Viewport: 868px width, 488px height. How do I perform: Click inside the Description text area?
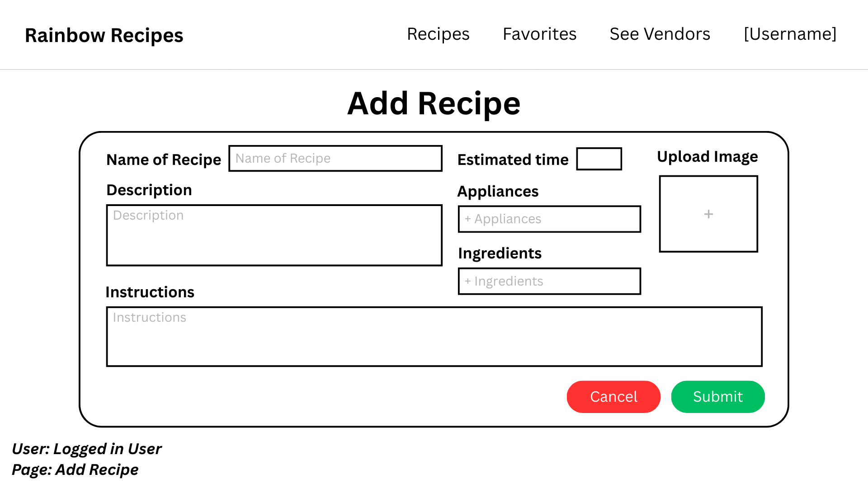[274, 235]
